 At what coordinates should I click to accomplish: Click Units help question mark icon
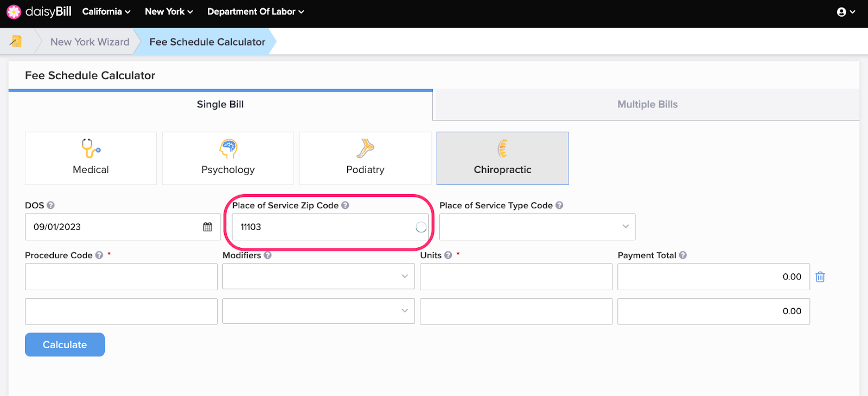[x=448, y=255]
